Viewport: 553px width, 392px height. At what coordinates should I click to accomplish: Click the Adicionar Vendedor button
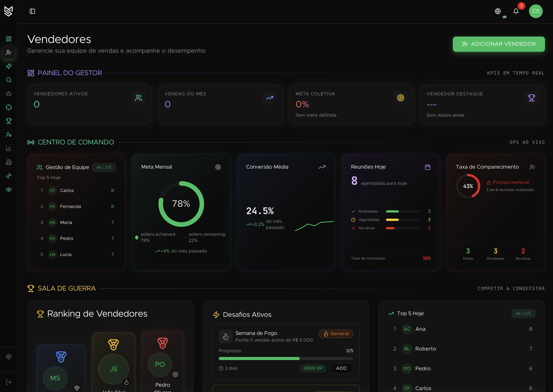coord(498,44)
